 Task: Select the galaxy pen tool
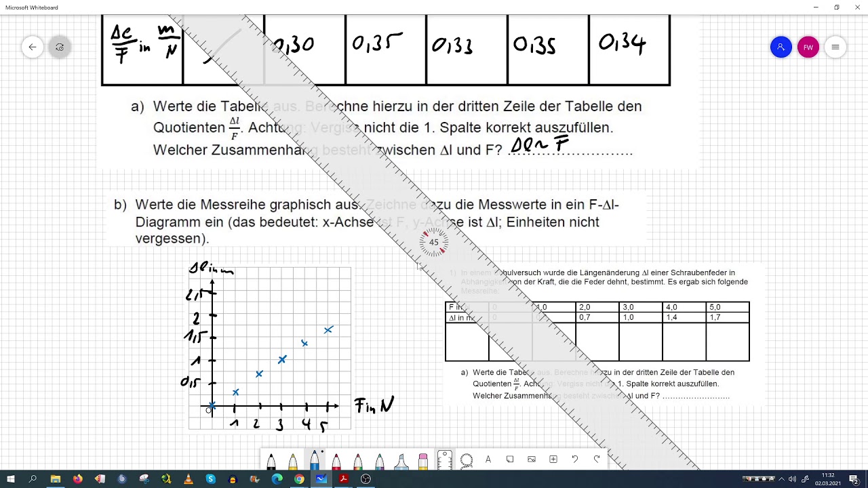[380, 460]
